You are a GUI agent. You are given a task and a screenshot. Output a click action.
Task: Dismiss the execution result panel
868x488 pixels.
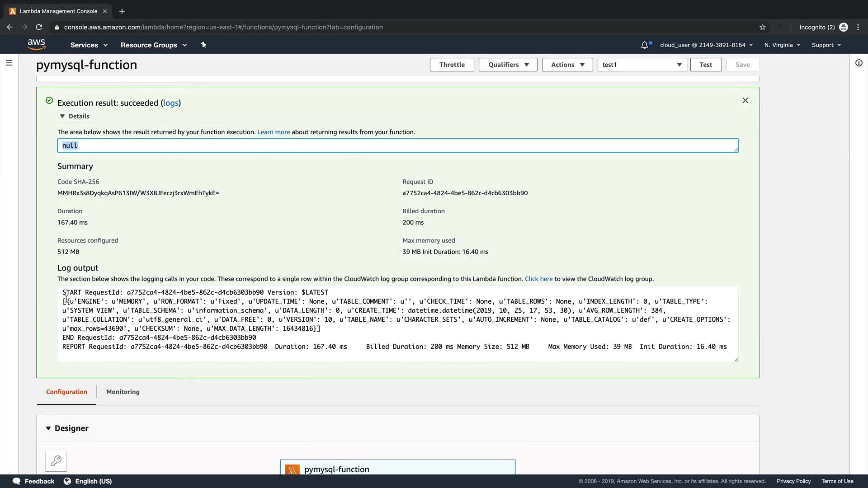pos(745,100)
